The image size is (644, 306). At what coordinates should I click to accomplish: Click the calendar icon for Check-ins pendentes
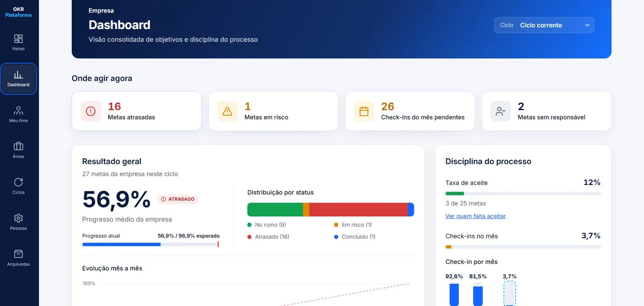[364, 111]
